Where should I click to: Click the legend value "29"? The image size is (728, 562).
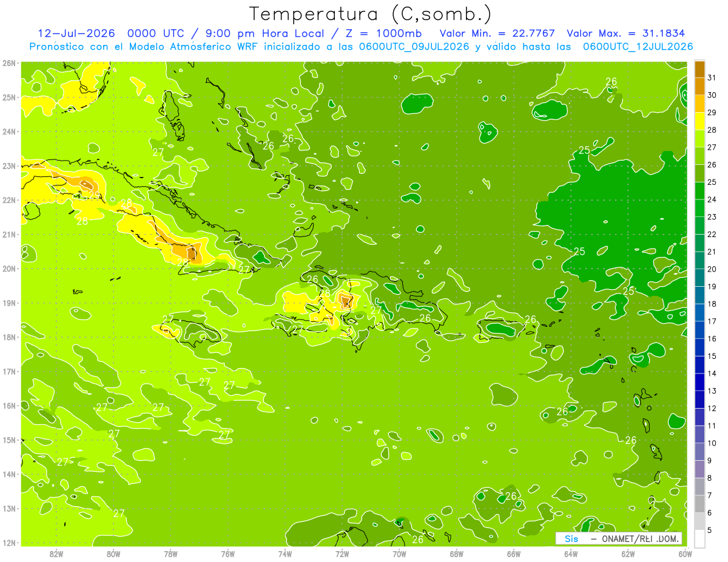click(712, 113)
